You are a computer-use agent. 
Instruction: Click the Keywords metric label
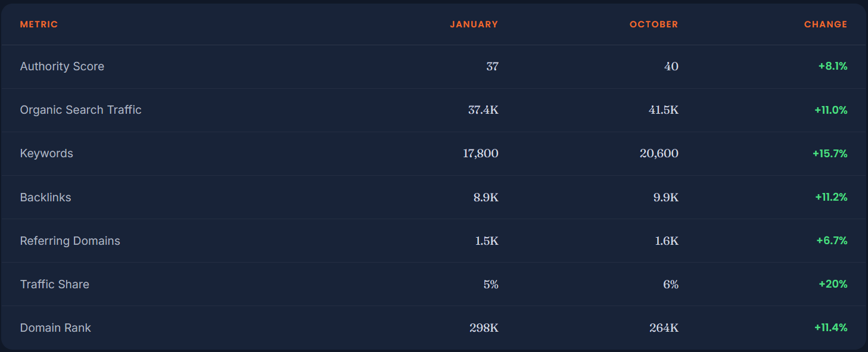(x=46, y=153)
